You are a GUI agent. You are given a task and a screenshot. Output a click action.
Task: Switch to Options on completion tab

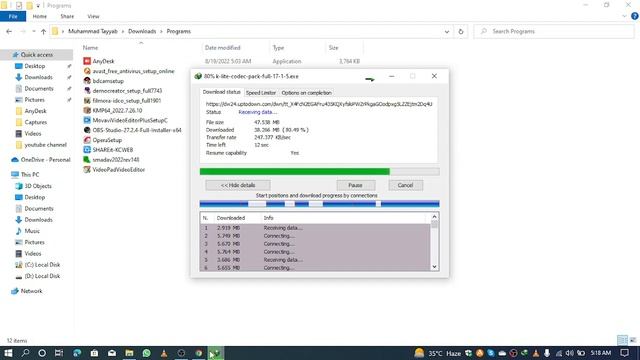(x=307, y=93)
